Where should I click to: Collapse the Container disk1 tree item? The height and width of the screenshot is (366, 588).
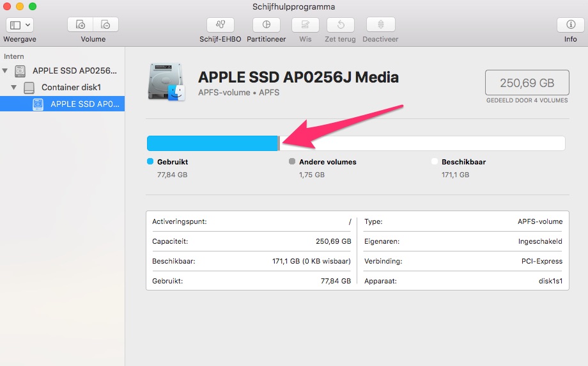coord(14,88)
